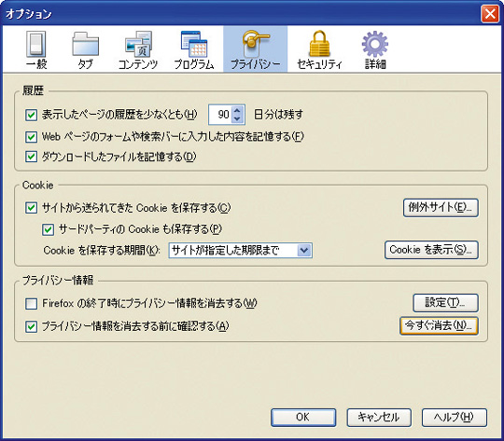Screen dimensions: 504x441
Task: Click the 例外サイト(E) exceptions button
Action: tap(441, 208)
